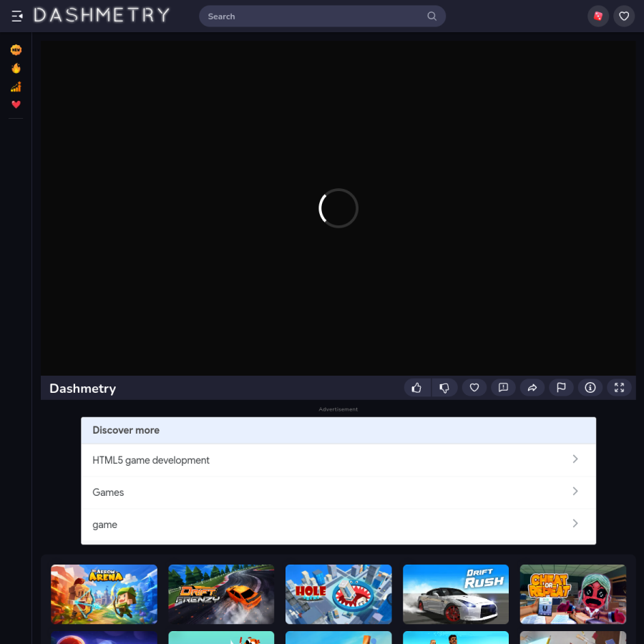Screen dimensions: 644x644
Task: Open red heart favorites sidebar icon
Action: [16, 104]
